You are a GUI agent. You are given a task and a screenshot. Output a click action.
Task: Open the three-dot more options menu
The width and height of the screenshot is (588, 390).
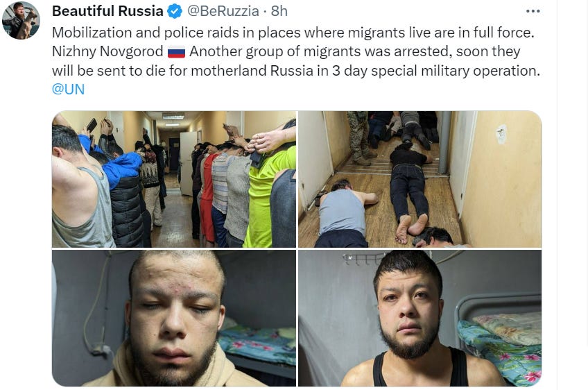[x=533, y=11]
